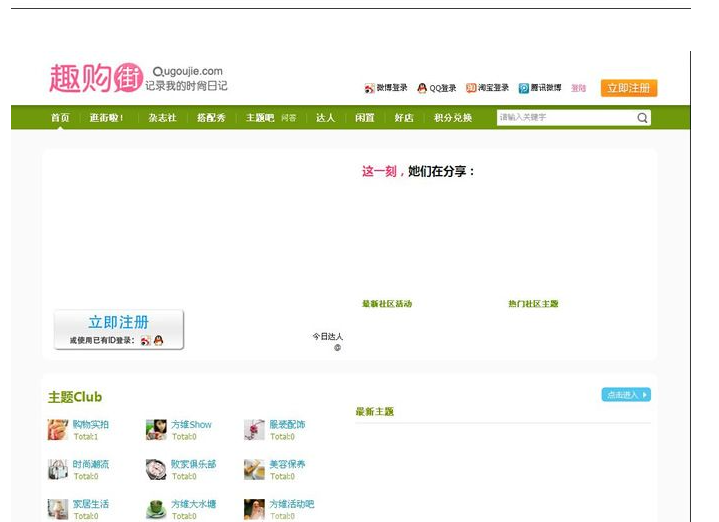Open 问答 navigation item
The width and height of the screenshot is (719, 522).
[288, 118]
